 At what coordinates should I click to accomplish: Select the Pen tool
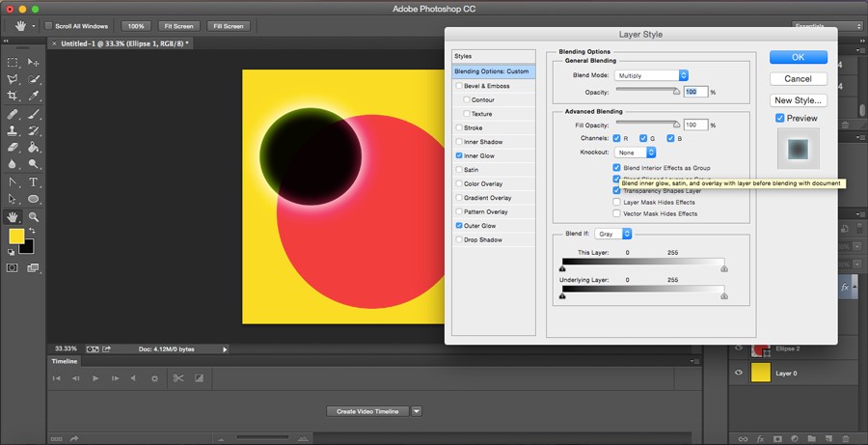[13, 181]
